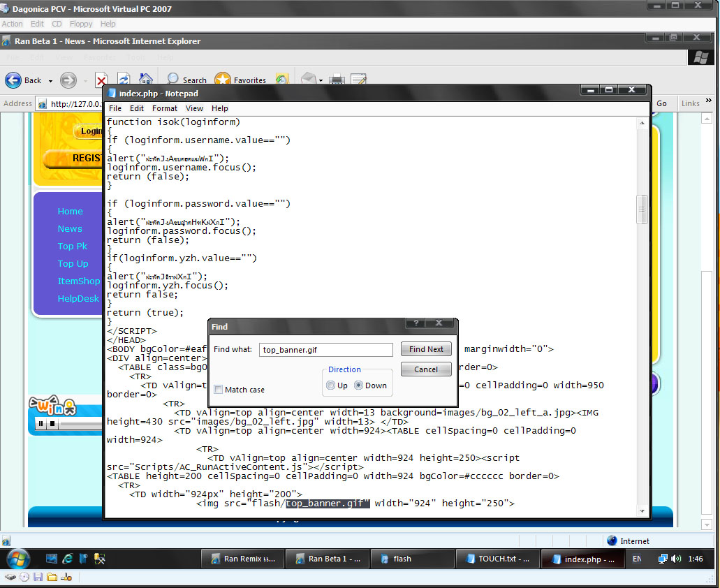
Task: Expand the IE Links toolbar chevron
Action: [x=709, y=101]
